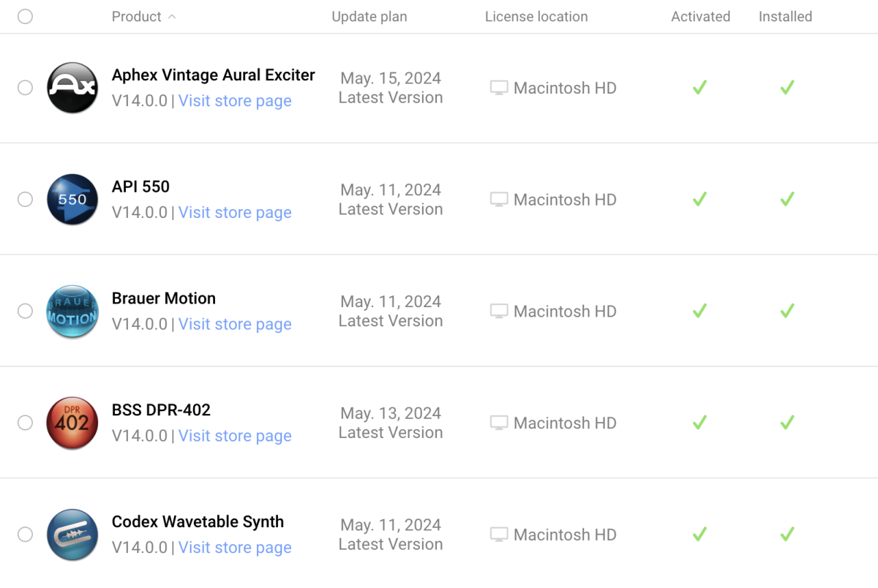Sort by the Activated column header
This screenshot has height=588, width=878.
[700, 16]
